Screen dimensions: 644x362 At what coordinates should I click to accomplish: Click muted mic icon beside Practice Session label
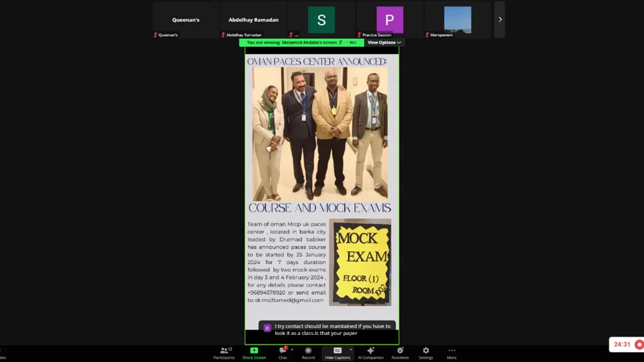360,35
